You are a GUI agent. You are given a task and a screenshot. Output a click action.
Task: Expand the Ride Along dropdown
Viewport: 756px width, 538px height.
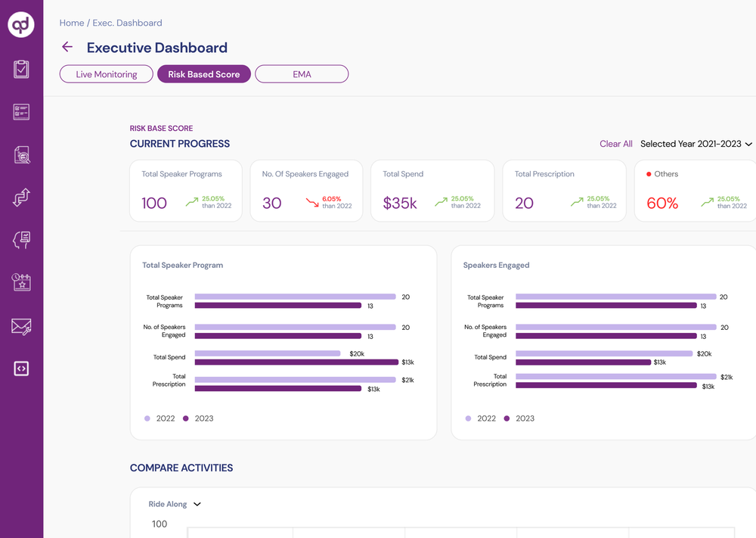[x=175, y=504]
